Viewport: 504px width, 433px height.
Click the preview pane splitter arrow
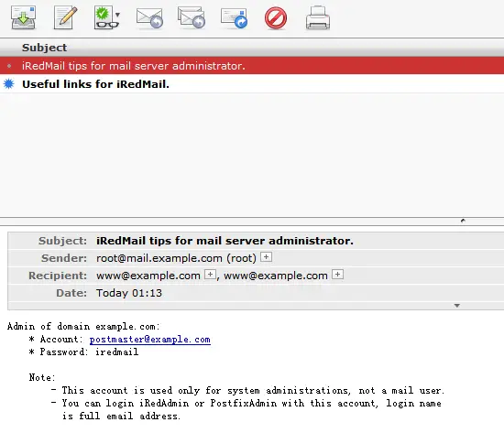pyautogui.click(x=463, y=221)
